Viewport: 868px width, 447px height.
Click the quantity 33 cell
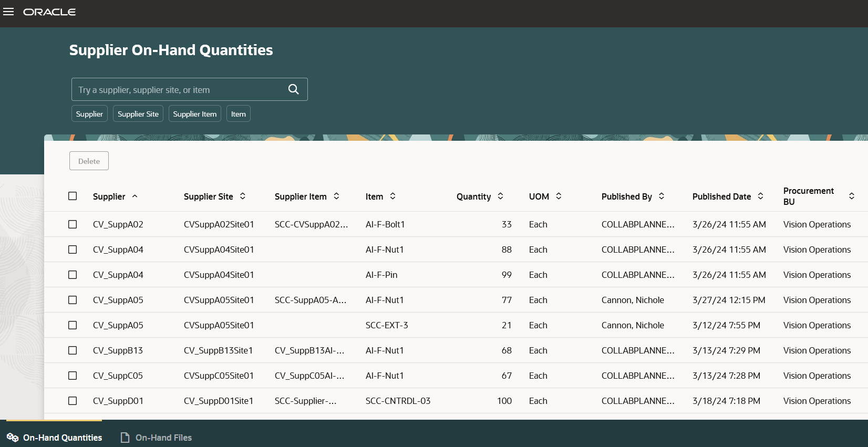tap(507, 224)
